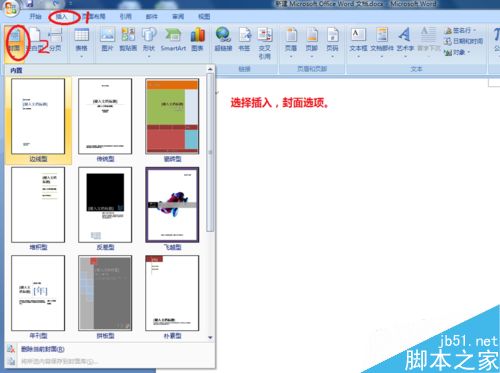Viewport: 500px width, 373px height.
Task: Click the 图片 (picture) insert icon
Action: (x=107, y=40)
